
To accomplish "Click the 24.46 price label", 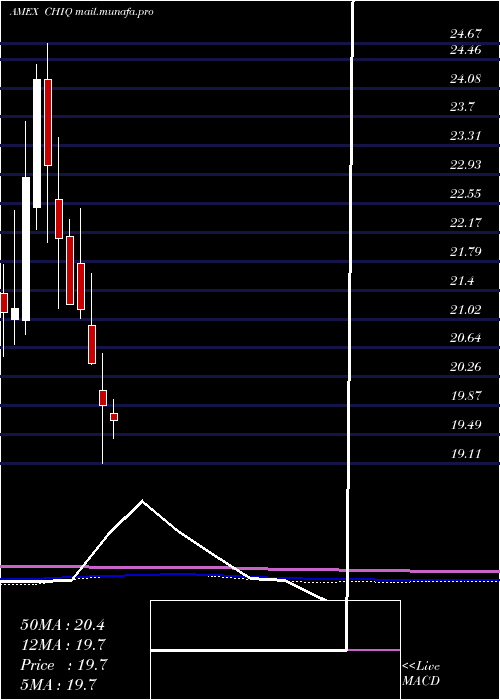I will 466,50.
